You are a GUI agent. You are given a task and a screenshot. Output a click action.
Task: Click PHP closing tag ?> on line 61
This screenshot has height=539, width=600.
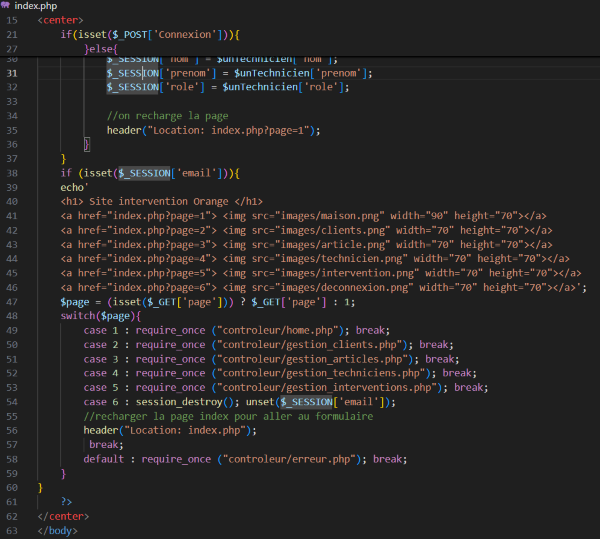[67, 502]
